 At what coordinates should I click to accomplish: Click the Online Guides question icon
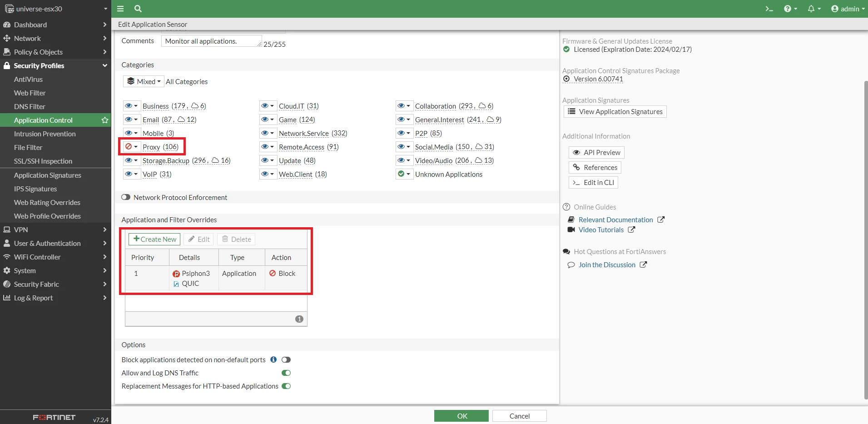(566, 207)
